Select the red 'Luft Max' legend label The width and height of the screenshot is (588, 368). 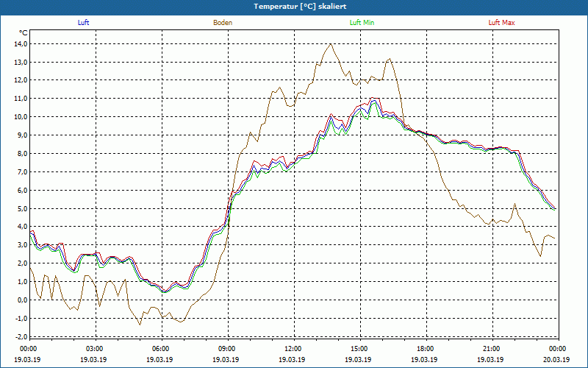click(501, 23)
